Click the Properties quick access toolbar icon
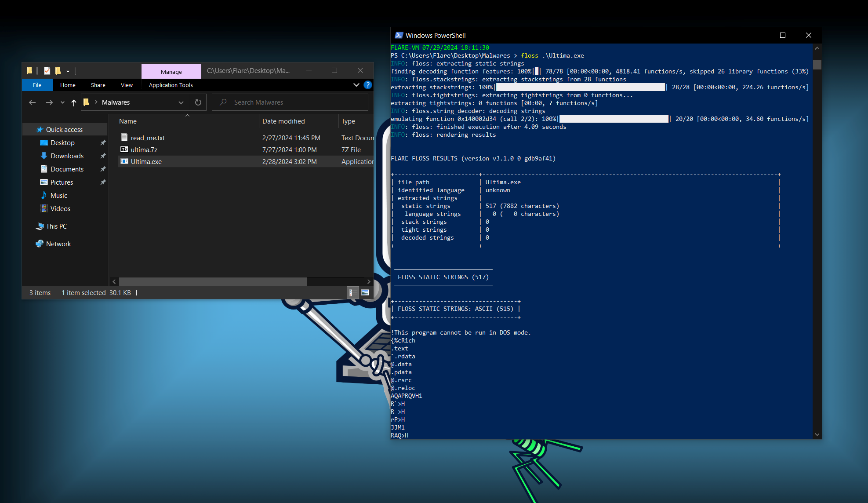868x503 pixels. click(47, 70)
